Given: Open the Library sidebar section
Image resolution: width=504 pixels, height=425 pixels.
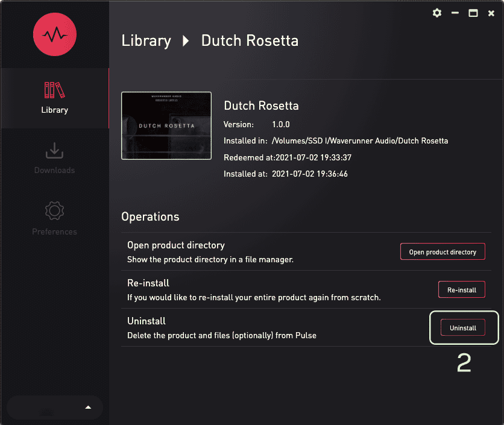Looking at the screenshot, I should 55,98.
